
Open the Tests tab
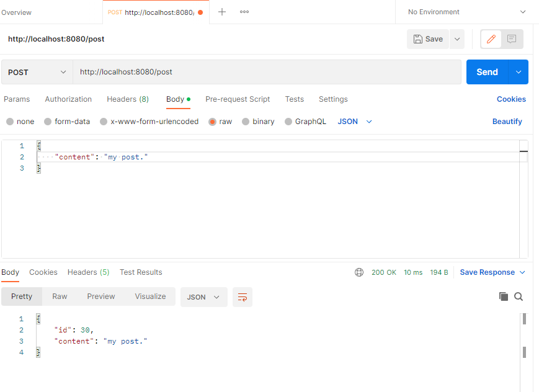coord(295,99)
